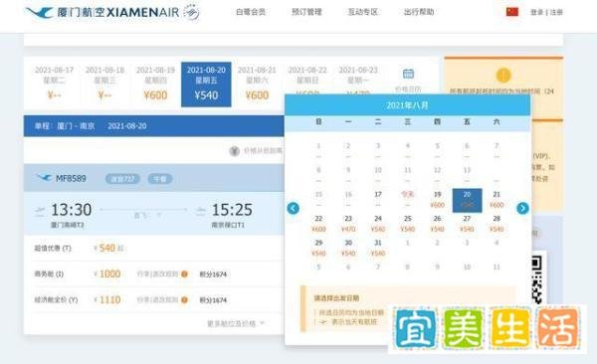Click the yen price sort icon
The image size is (597, 364).
click(234, 151)
